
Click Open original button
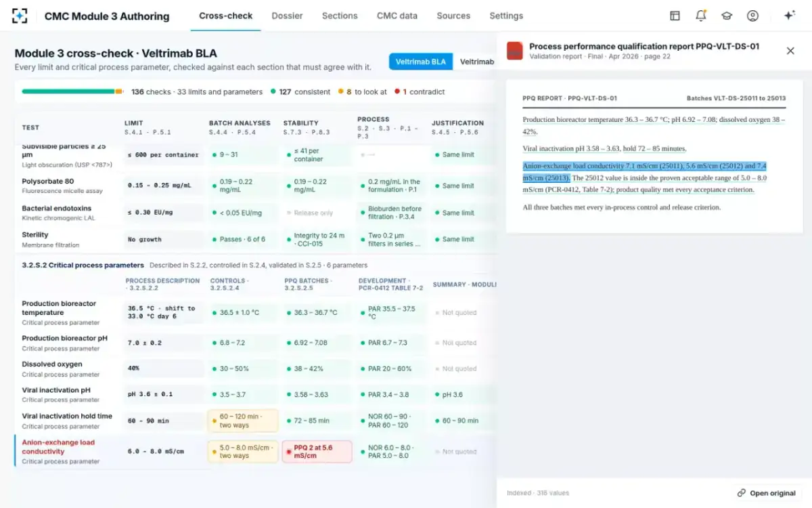pyautogui.click(x=767, y=493)
